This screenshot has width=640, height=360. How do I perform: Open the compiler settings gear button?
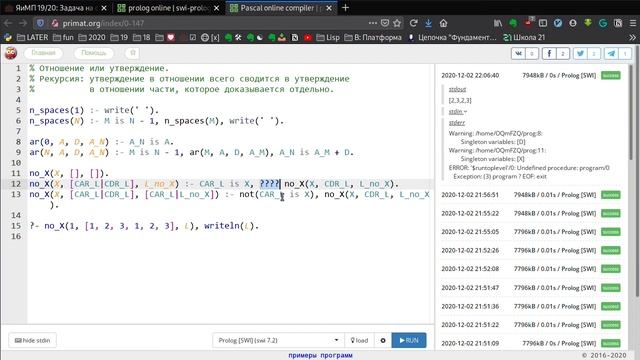[383, 340]
